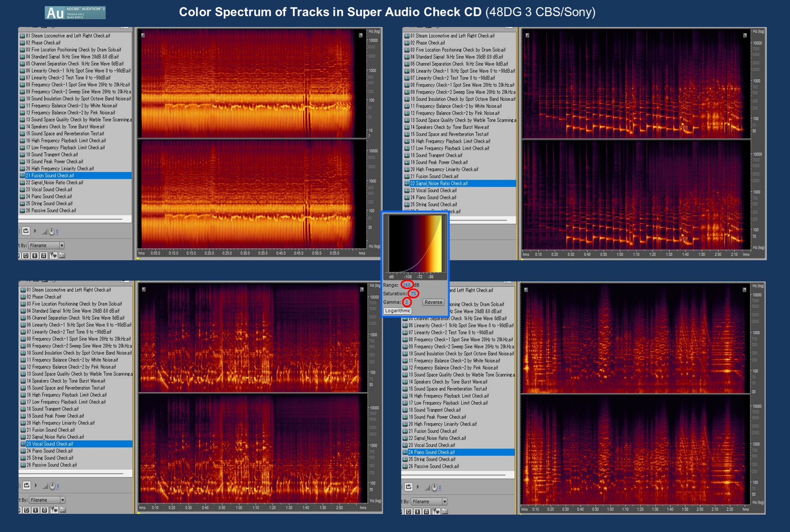The height and width of the screenshot is (532, 790).
Task: Toggle Show Video Files in Fusion Sound panel
Action: click(35, 256)
